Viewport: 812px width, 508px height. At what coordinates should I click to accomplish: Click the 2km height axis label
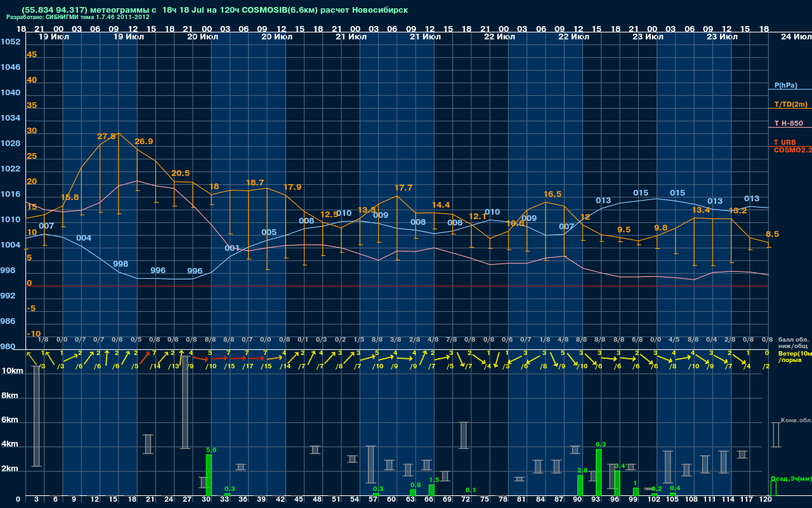[9, 470]
